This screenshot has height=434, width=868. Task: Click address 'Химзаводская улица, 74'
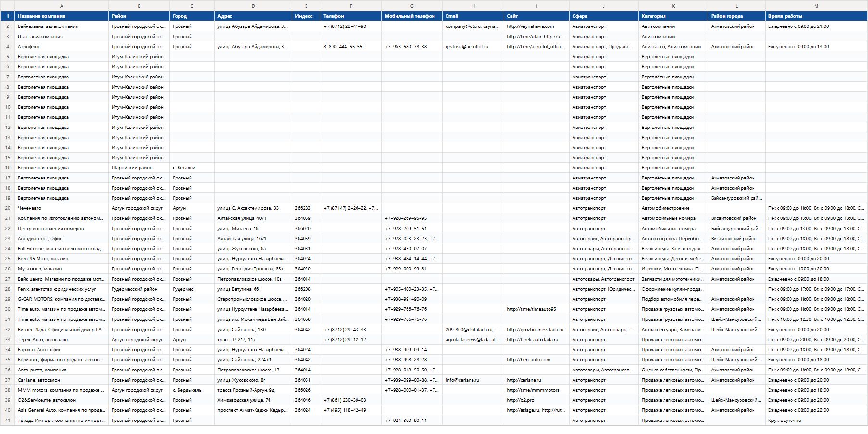253,400
